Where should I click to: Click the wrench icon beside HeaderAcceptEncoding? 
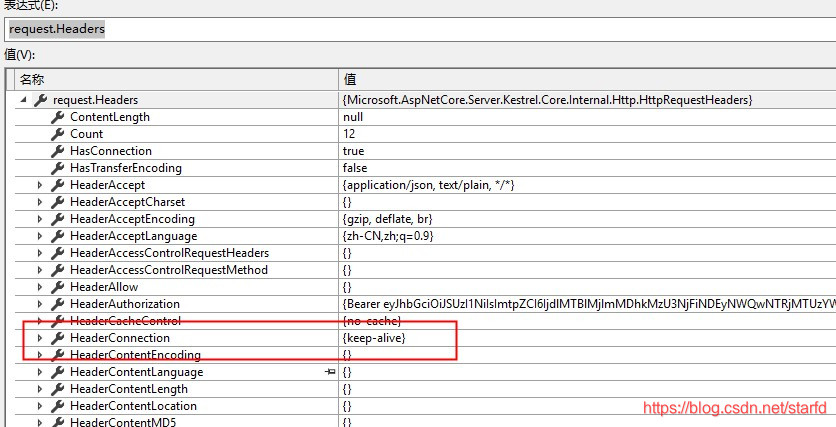57,219
